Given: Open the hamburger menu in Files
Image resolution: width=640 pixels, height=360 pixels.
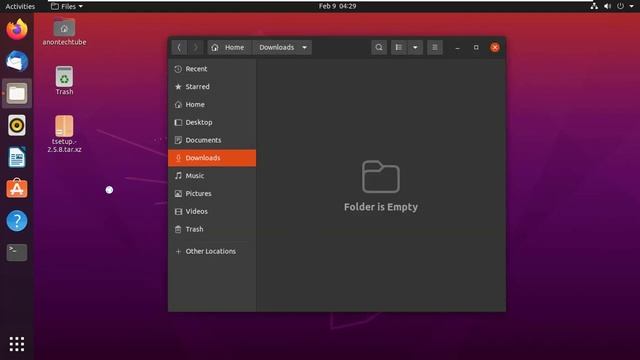Looking at the screenshot, I should tap(435, 47).
